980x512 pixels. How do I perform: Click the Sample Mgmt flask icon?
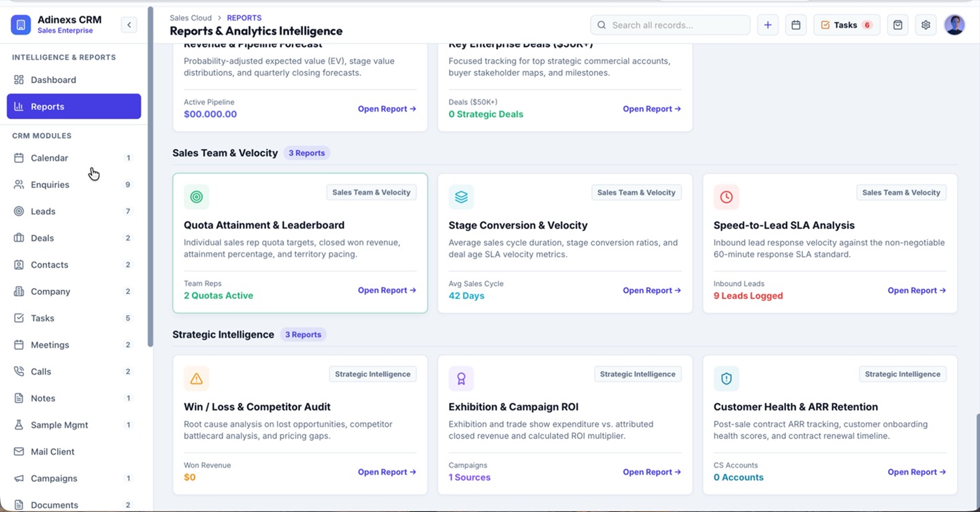coord(19,425)
